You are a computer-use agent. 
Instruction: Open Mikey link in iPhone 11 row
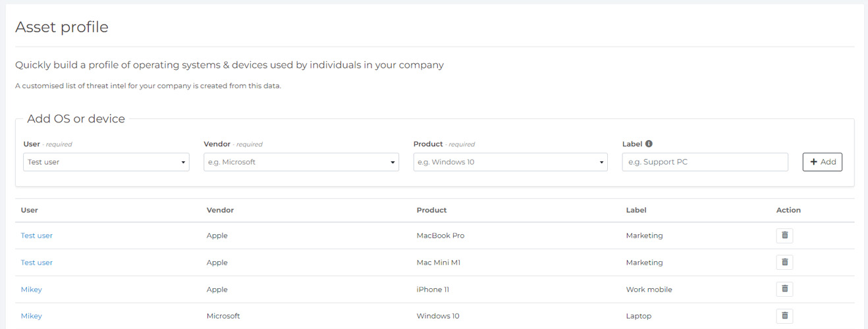(x=32, y=290)
